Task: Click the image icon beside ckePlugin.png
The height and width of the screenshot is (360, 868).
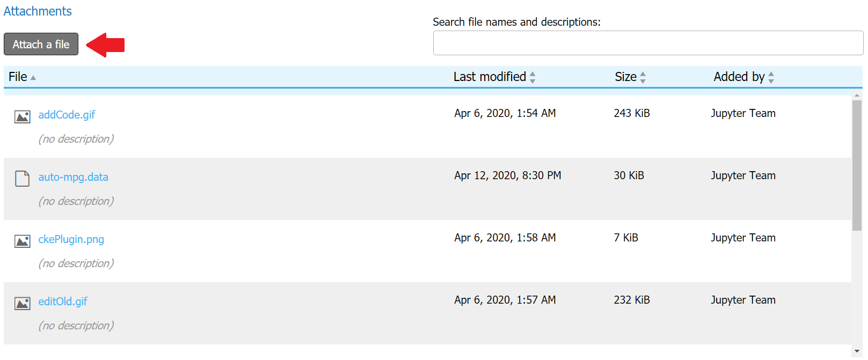Action: point(22,241)
